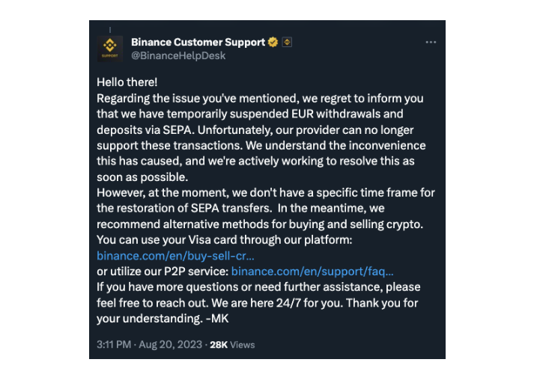Click the "or utilize our P2P service:" text
The image size is (534, 392).
(x=163, y=271)
